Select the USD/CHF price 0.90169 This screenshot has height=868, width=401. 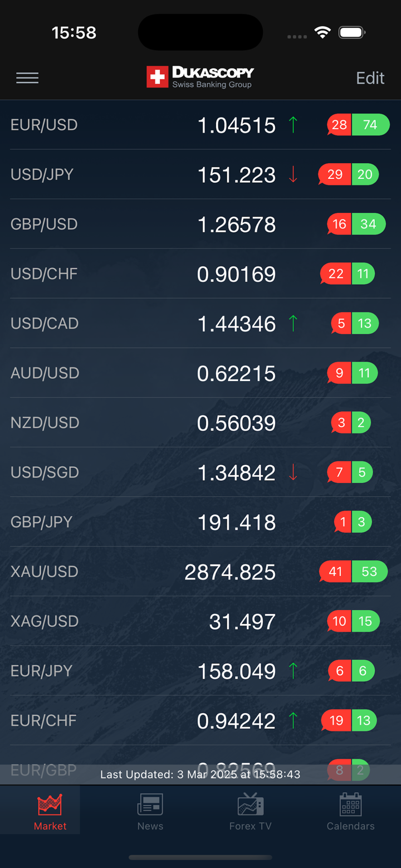click(x=236, y=274)
